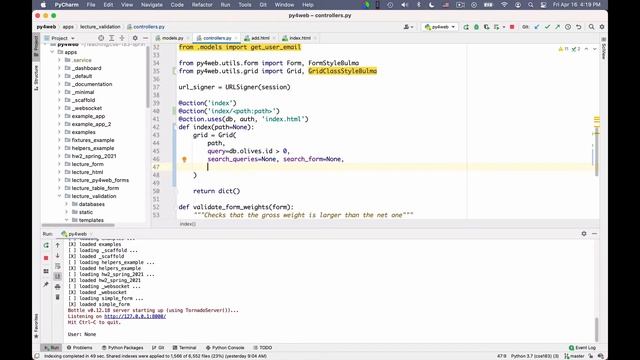Expand the databases folder
Image resolution: width=640 pixels, height=360 pixels.
point(67,204)
